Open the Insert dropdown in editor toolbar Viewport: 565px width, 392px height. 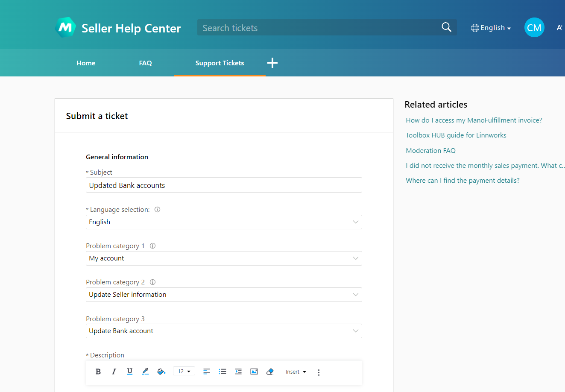296,372
